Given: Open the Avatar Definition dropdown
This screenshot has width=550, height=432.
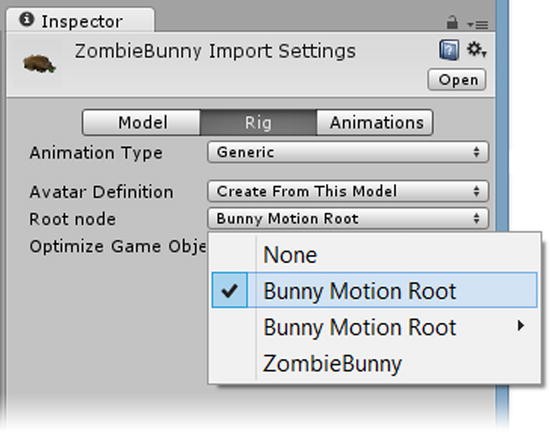Looking at the screenshot, I should tap(348, 191).
